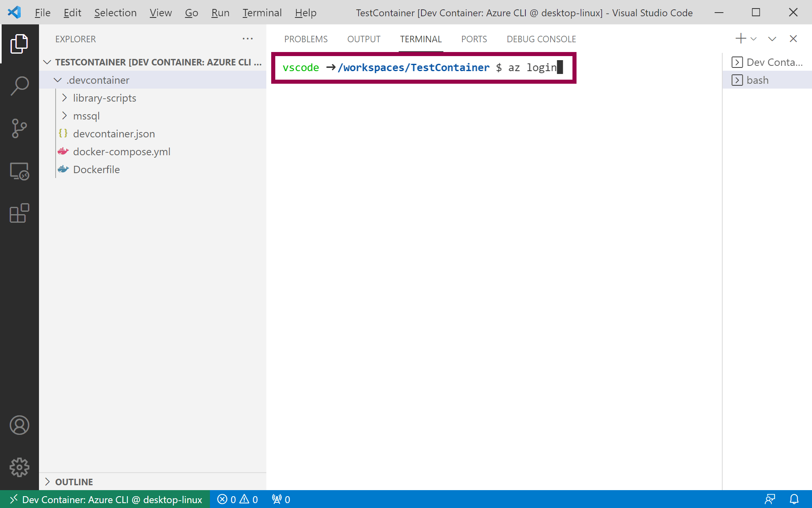Image resolution: width=812 pixels, height=508 pixels.
Task: Open the Accounts menu icon
Action: click(19, 425)
